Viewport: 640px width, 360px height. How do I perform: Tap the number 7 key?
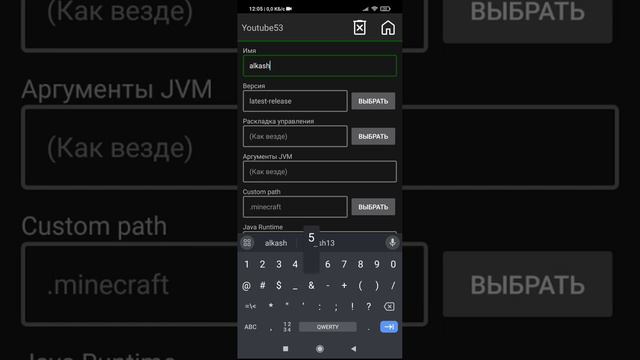(x=344, y=264)
